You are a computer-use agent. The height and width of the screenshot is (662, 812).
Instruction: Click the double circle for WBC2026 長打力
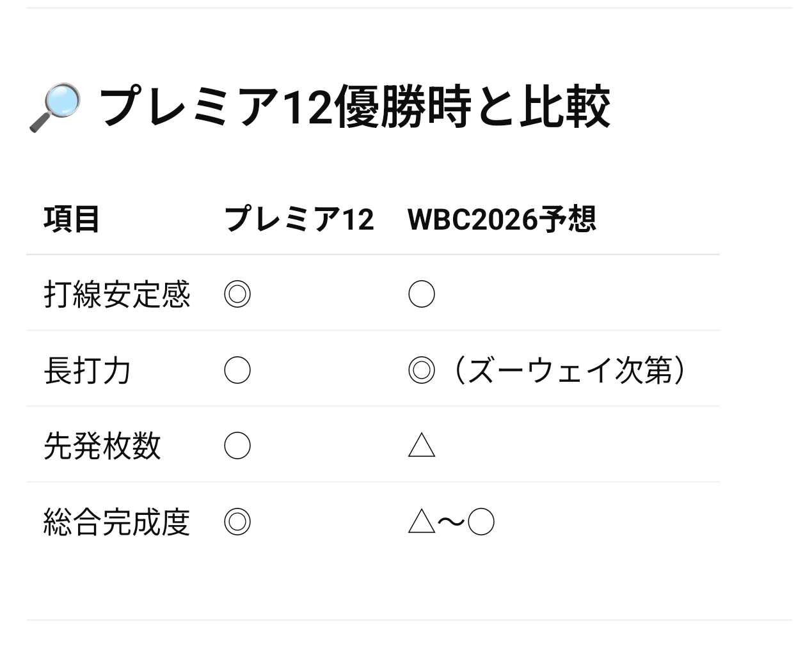422,370
